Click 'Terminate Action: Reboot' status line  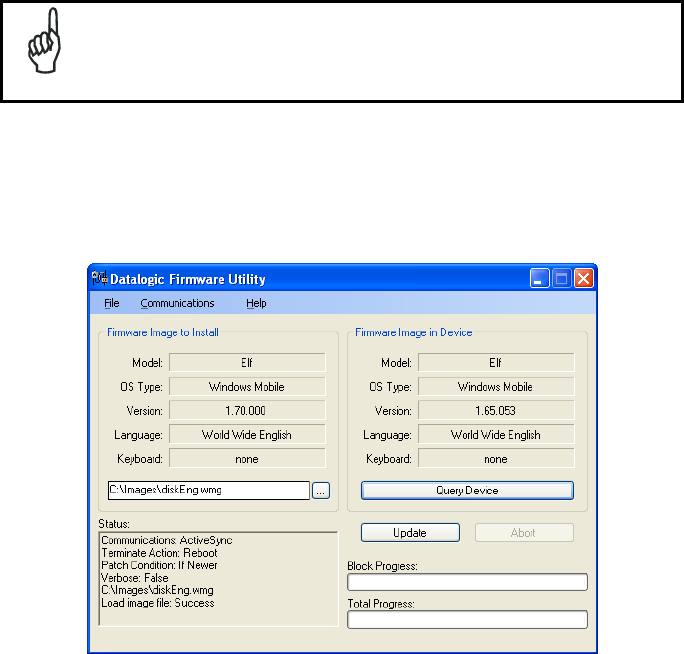point(159,553)
